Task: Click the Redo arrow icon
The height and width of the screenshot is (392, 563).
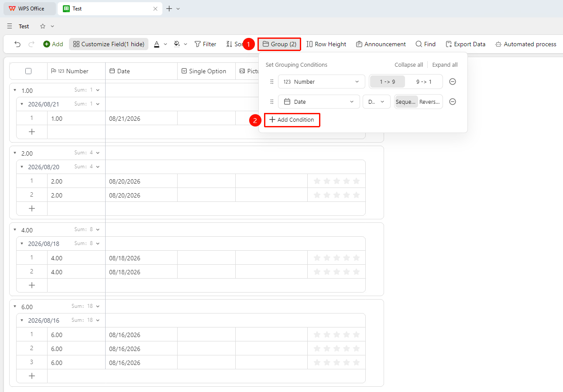Action: pyautogui.click(x=31, y=44)
